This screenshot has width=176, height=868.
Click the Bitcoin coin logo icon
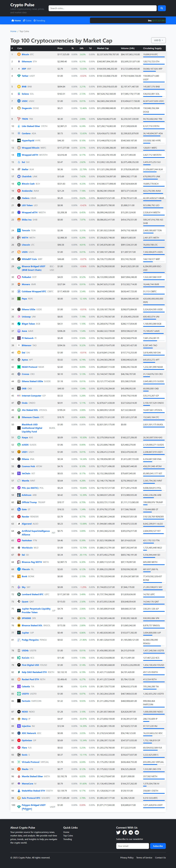[x=19, y=54]
